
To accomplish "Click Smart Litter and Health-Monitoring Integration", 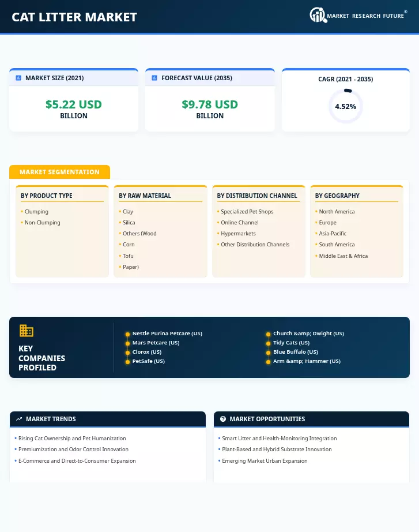I will pyautogui.click(x=280, y=439).
